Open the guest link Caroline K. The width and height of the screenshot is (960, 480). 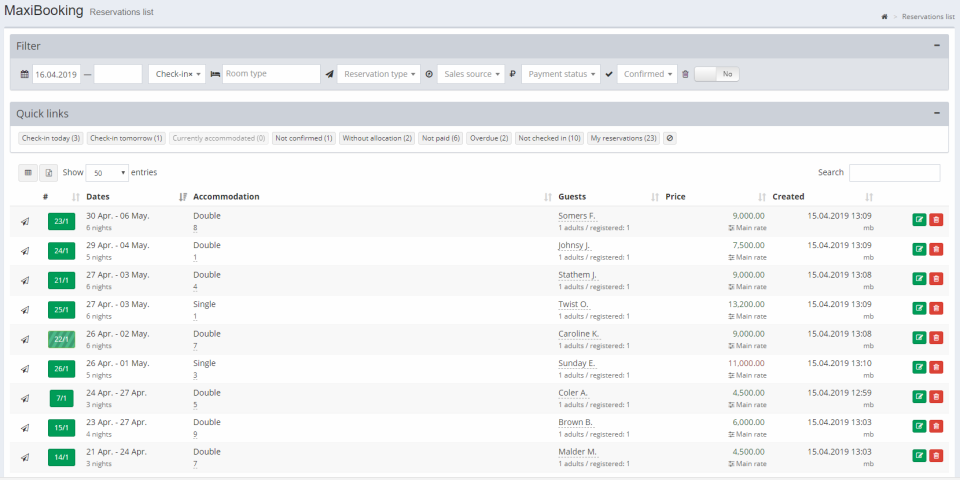[x=579, y=334]
